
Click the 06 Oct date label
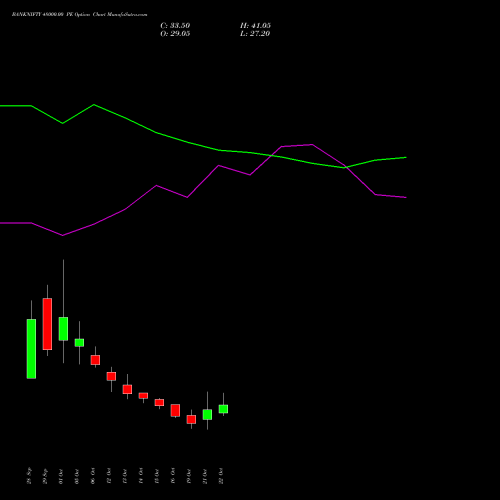(x=93, y=476)
